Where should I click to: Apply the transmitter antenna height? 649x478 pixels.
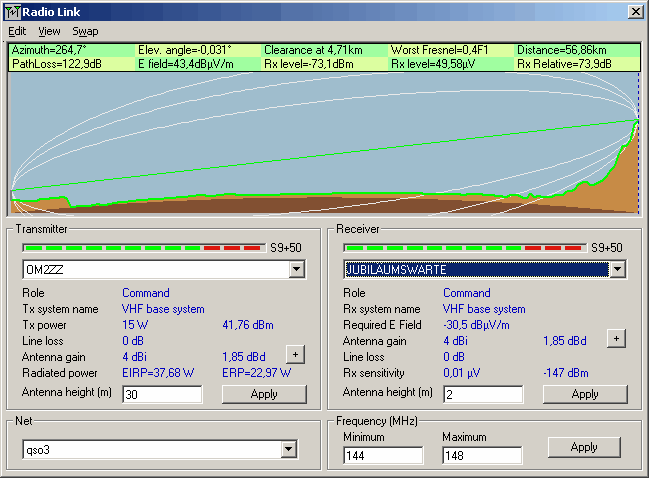(264, 394)
